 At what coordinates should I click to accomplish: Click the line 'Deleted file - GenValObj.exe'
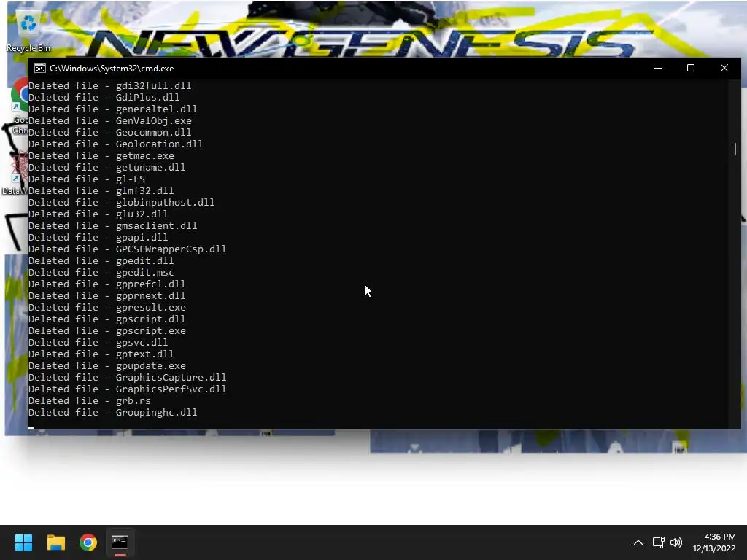click(110, 120)
